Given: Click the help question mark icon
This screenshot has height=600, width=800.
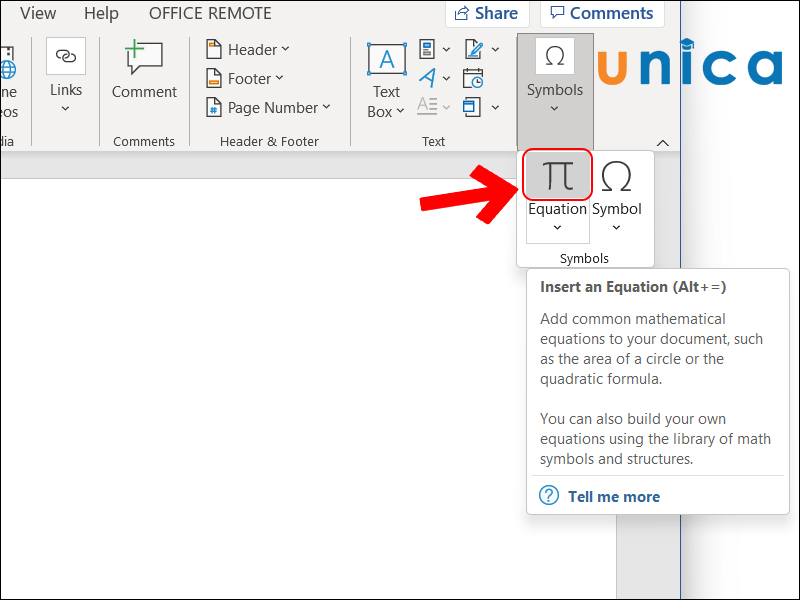Looking at the screenshot, I should coord(549,495).
